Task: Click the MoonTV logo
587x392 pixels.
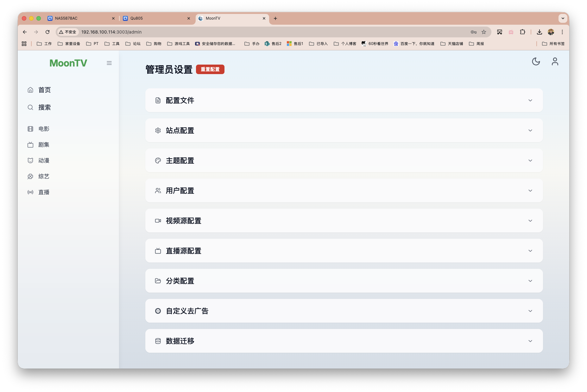Action: pos(68,63)
